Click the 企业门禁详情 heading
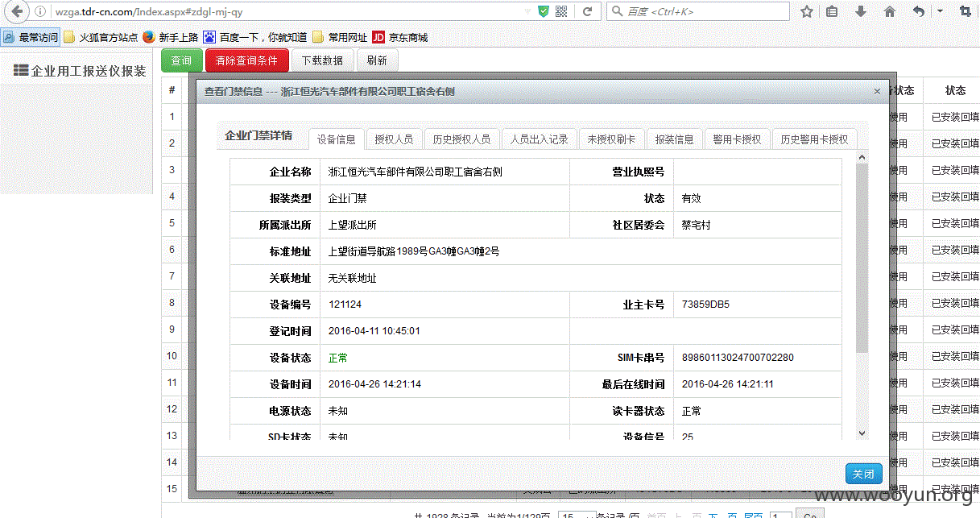980x518 pixels. [258, 135]
